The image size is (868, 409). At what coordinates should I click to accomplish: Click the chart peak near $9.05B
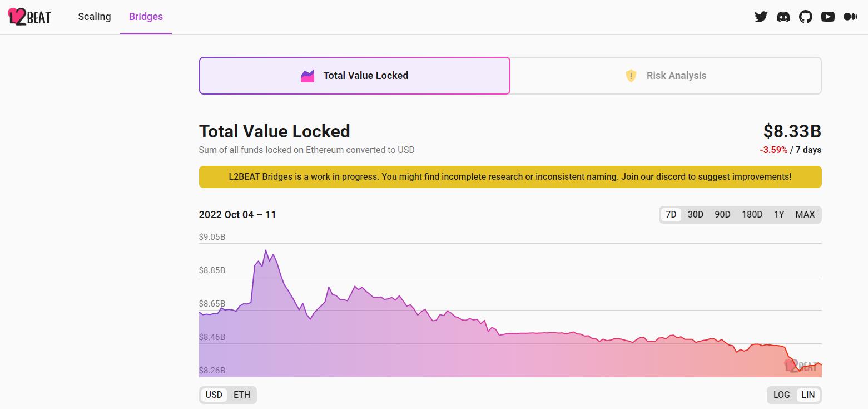[266, 250]
